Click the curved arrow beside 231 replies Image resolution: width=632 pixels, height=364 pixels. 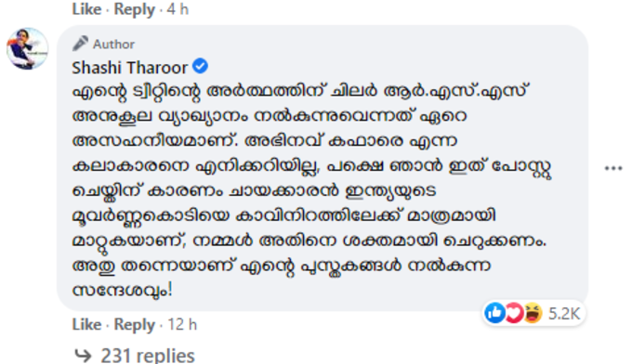click(x=84, y=355)
